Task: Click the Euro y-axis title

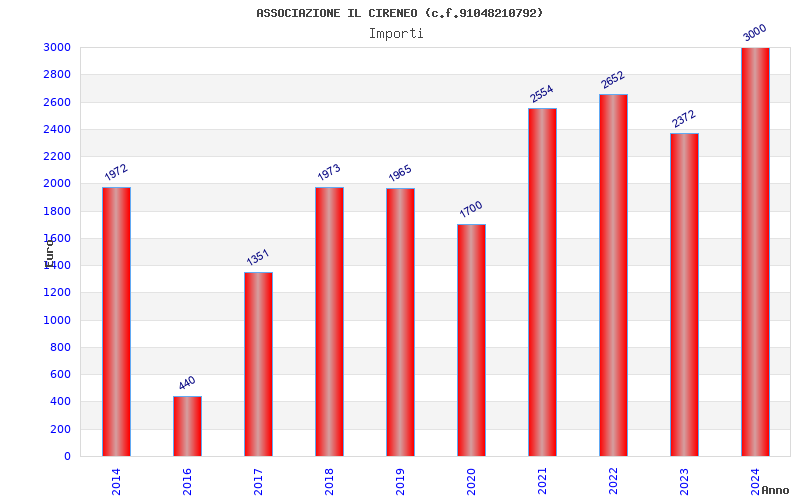Action: click(49, 252)
